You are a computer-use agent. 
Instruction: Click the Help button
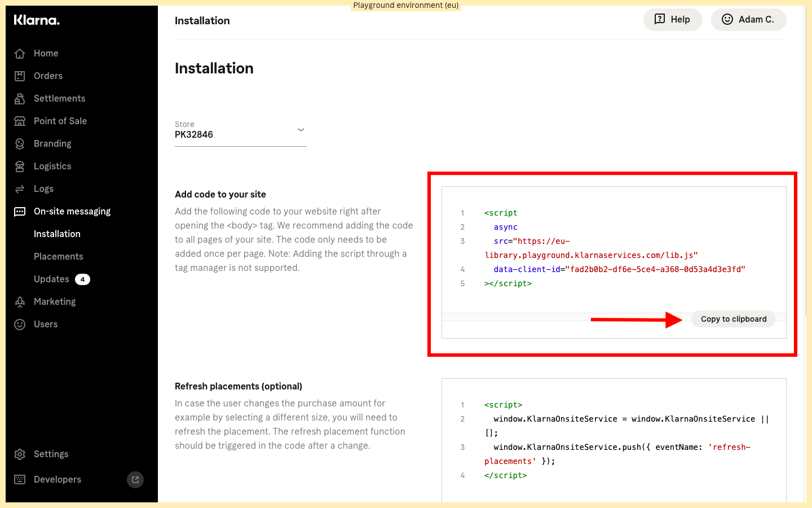pos(673,20)
